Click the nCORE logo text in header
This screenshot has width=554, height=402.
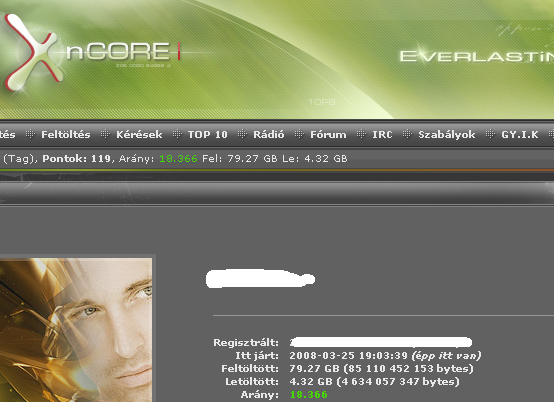119,52
